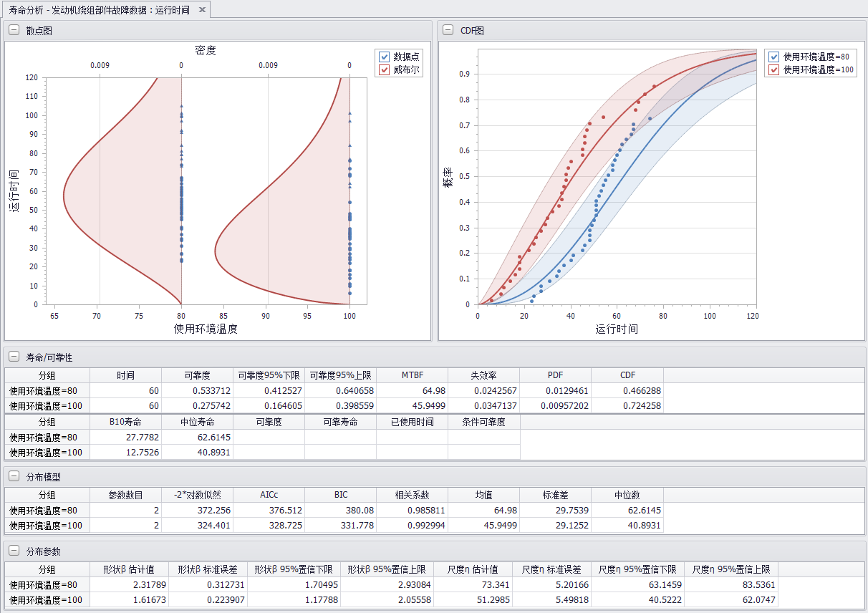Uncheck the 数据点 legend checkbox
Viewport: 868px width, 613px height.
pos(385,57)
